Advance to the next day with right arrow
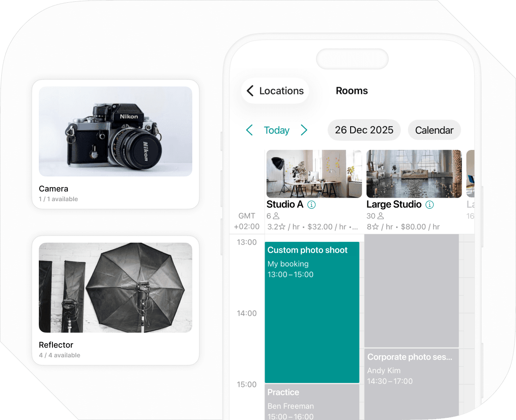Image resolution: width=516 pixels, height=420 pixels. tap(304, 130)
